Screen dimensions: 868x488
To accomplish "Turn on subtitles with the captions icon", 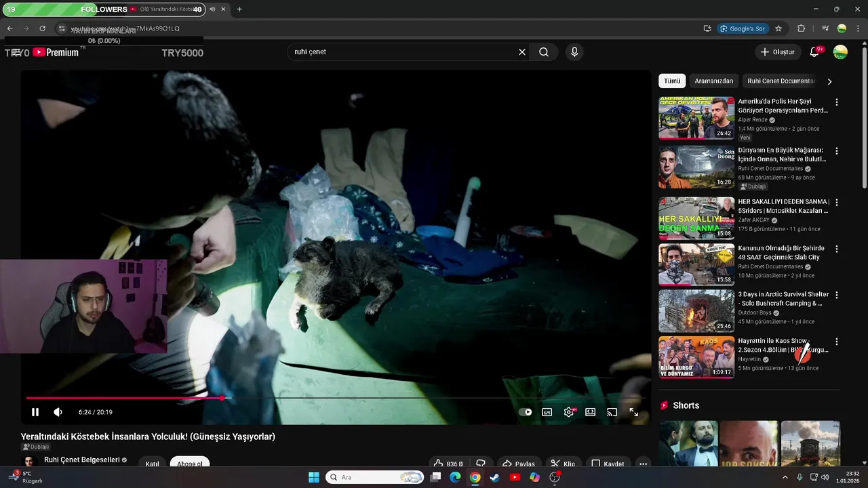I will 547,412.
